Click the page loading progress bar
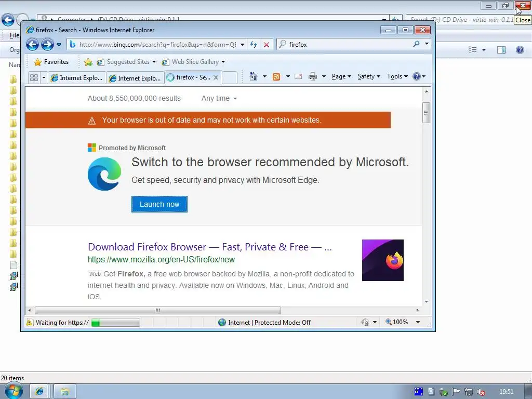This screenshot has height=399, width=532. pos(115,322)
